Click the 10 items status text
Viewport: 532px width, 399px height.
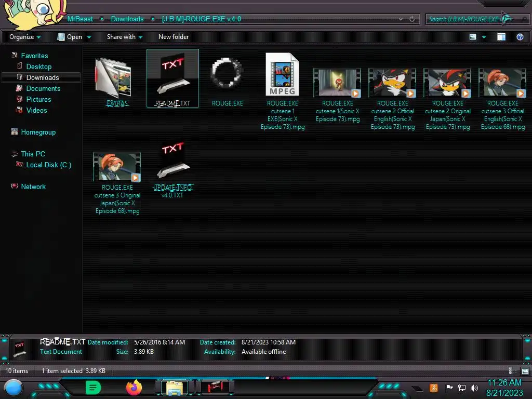coord(17,371)
